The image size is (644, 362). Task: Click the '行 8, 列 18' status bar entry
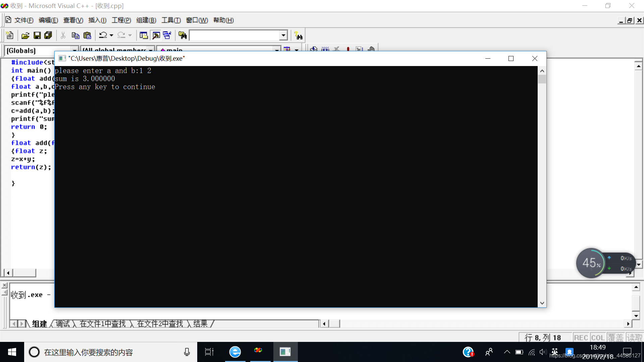pyautogui.click(x=543, y=338)
